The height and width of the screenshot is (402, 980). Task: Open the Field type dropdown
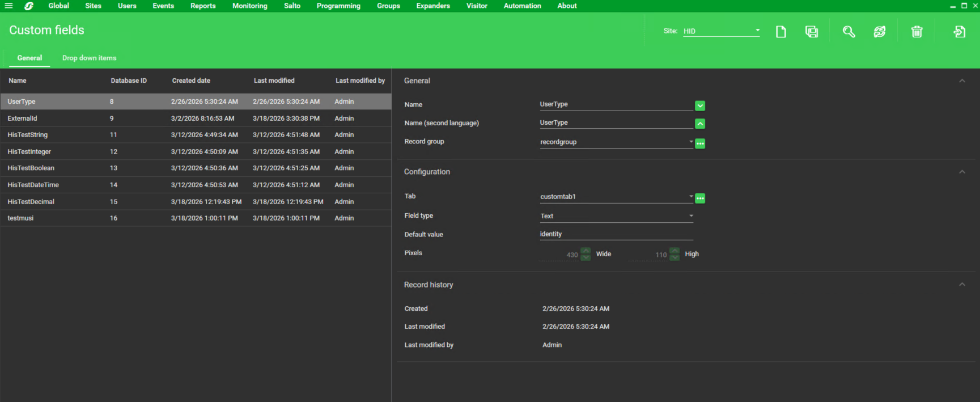pos(617,216)
